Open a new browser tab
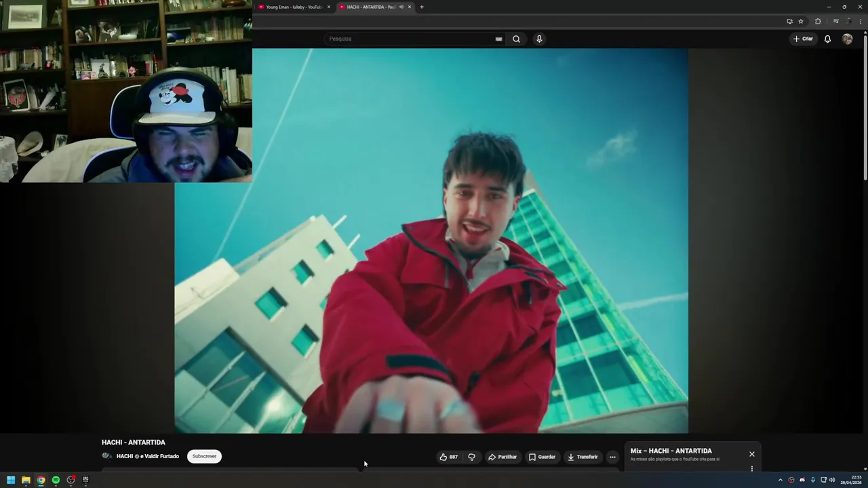 tap(421, 7)
